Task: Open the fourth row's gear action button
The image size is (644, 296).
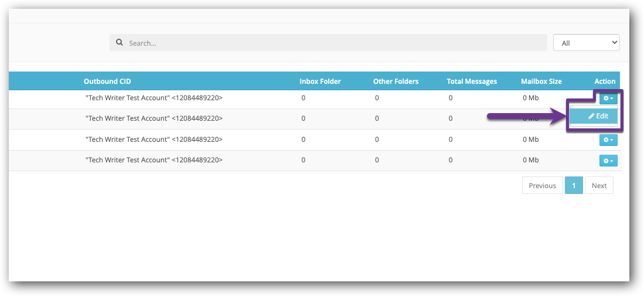Action: (608, 161)
